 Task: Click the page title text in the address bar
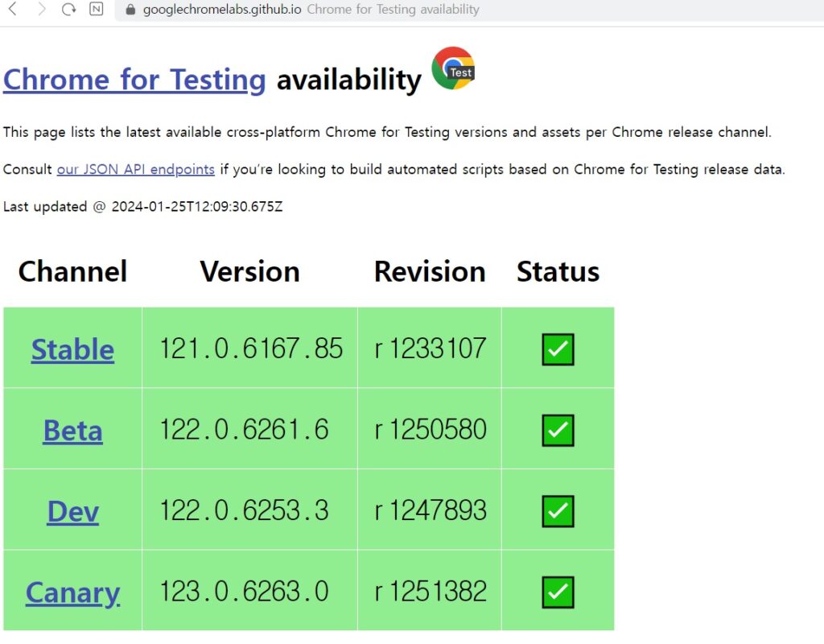(393, 10)
